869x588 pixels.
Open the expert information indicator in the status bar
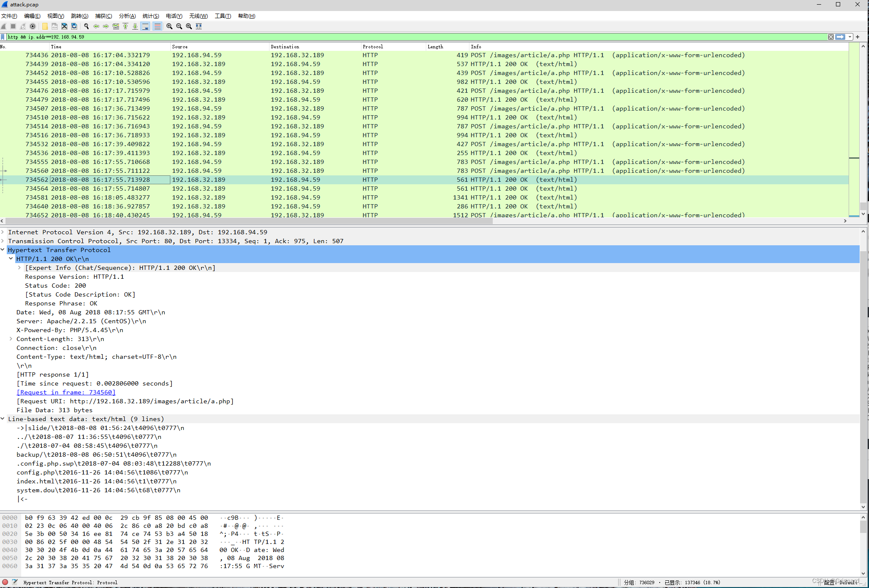click(5, 582)
